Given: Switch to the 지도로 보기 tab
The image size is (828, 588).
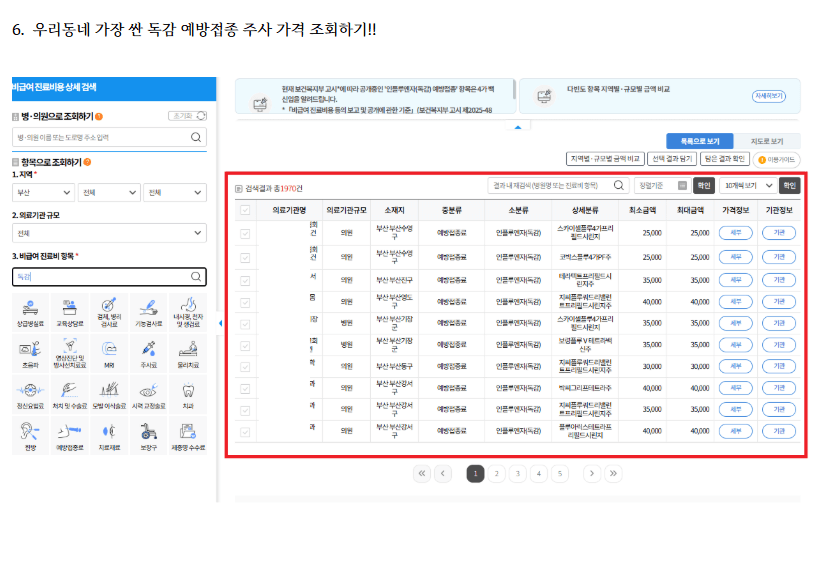Looking at the screenshot, I should [x=766, y=142].
